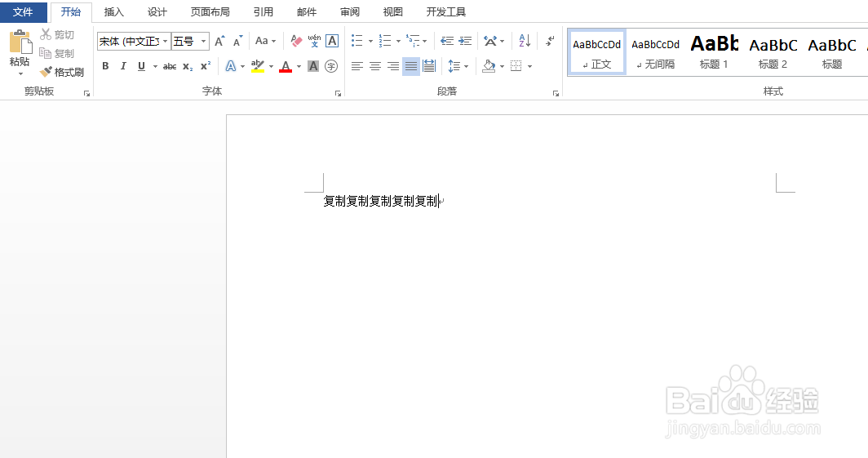Switch to the 审阅 tab
The height and width of the screenshot is (458, 868).
(350, 11)
